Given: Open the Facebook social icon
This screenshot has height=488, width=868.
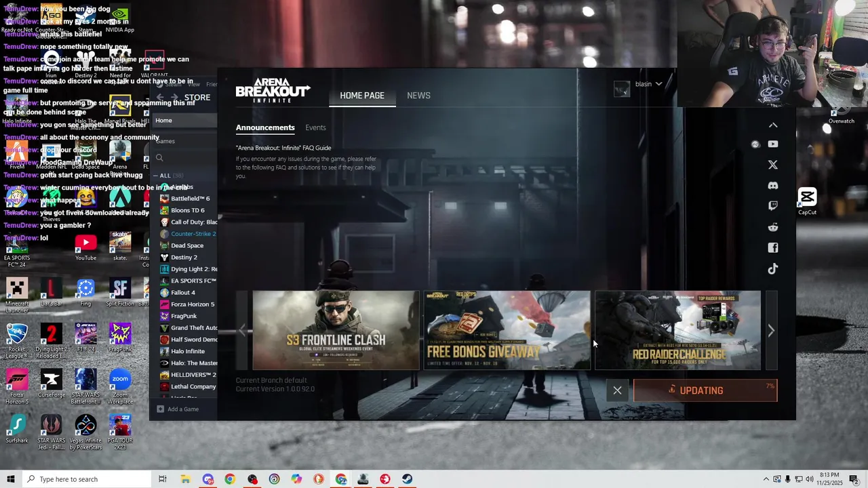Looking at the screenshot, I should coord(773,248).
